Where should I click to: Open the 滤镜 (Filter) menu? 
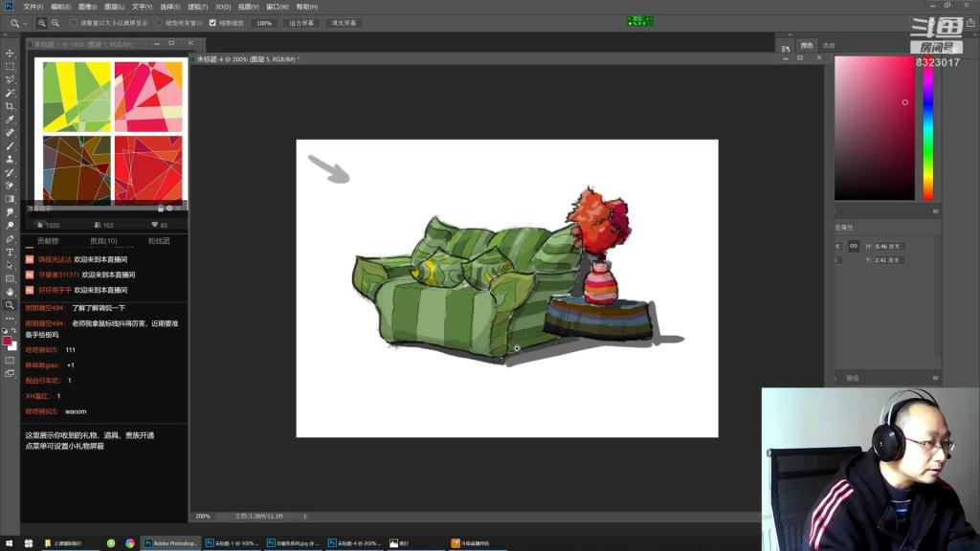pyautogui.click(x=195, y=7)
